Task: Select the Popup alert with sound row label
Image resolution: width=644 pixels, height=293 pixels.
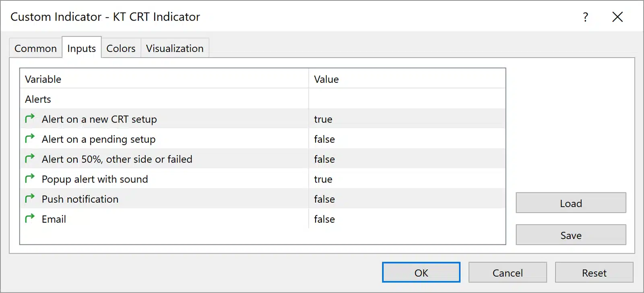Action: click(95, 179)
